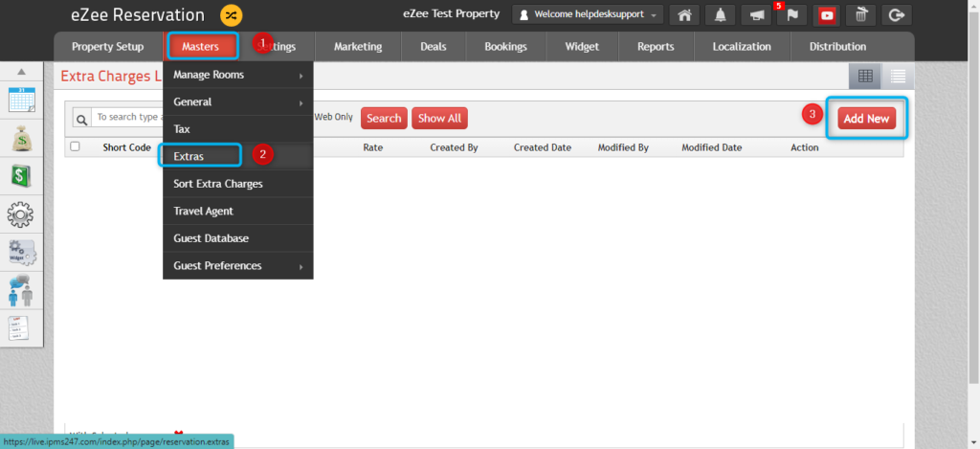Click the Created Date column header

point(543,147)
